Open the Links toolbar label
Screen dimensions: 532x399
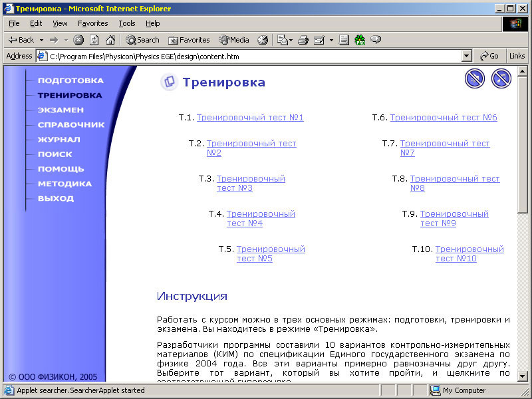[517, 56]
